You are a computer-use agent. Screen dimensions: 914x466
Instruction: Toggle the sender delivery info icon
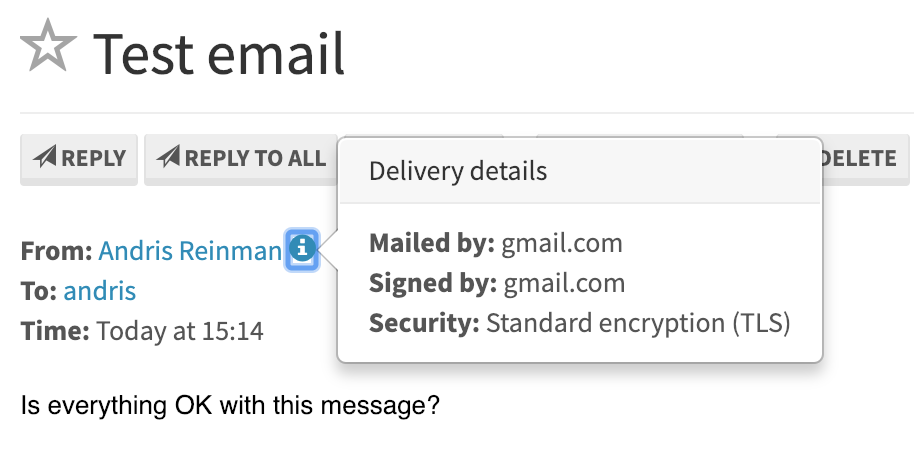coord(302,249)
